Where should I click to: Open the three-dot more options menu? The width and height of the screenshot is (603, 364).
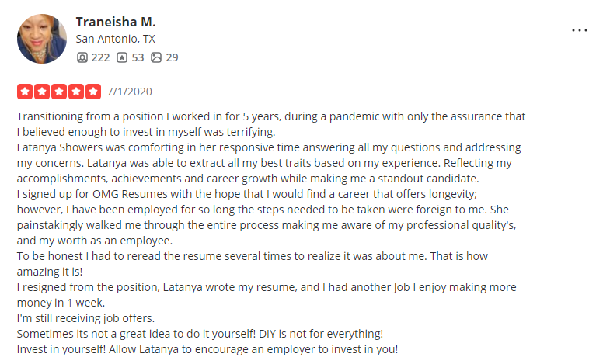pos(579,30)
